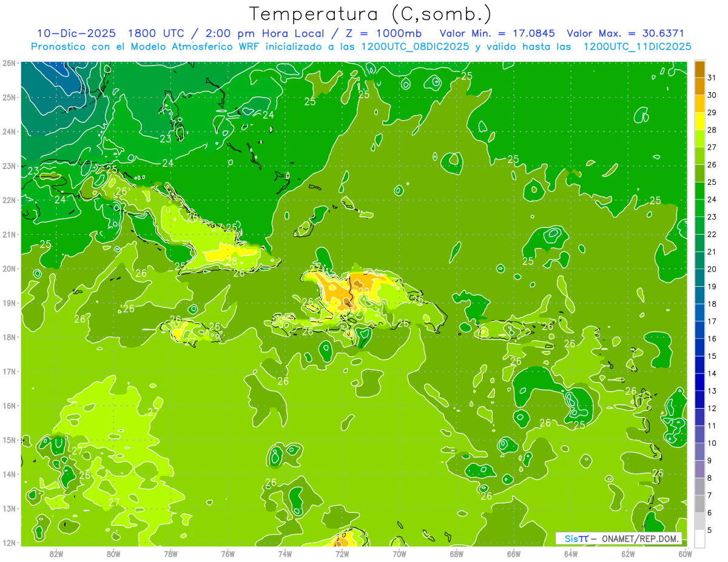
Task: Click the "26N" latitude axis label
Action: click(x=9, y=63)
